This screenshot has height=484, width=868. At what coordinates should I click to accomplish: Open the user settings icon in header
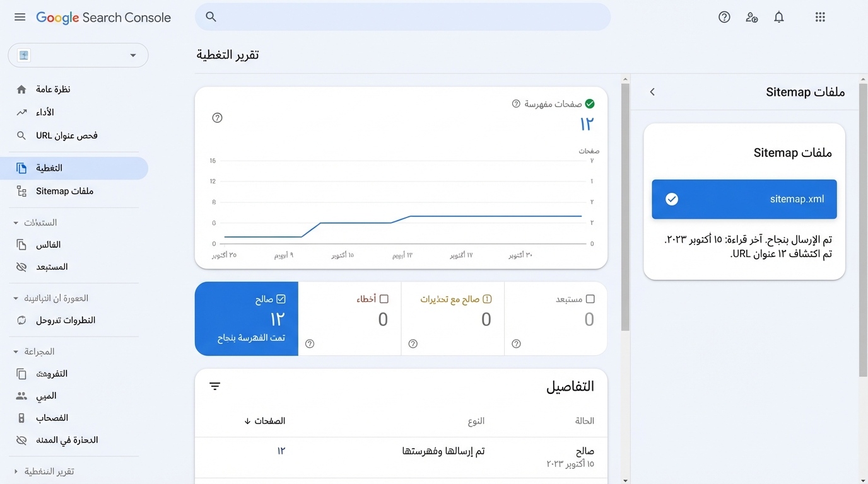[x=751, y=17]
